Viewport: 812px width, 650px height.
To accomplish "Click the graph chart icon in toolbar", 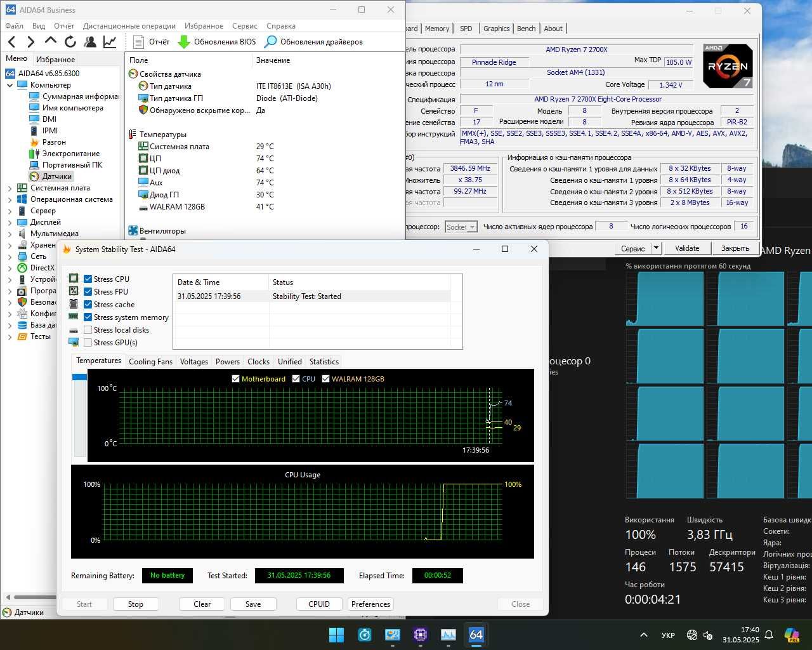I will [110, 42].
